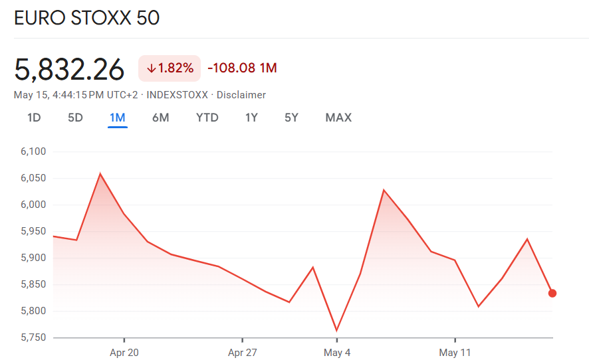Image resolution: width=589 pixels, height=364 pixels.
Task: Open the 6M range view
Action: [160, 118]
